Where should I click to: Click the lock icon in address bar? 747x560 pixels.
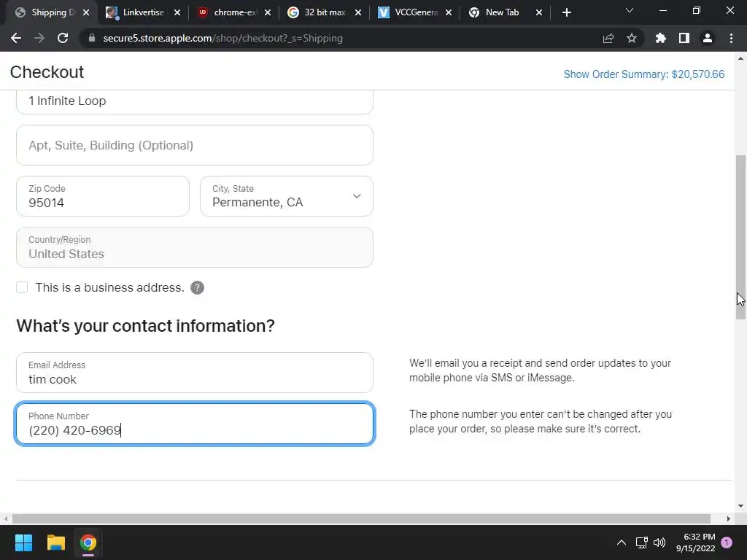pyautogui.click(x=92, y=38)
